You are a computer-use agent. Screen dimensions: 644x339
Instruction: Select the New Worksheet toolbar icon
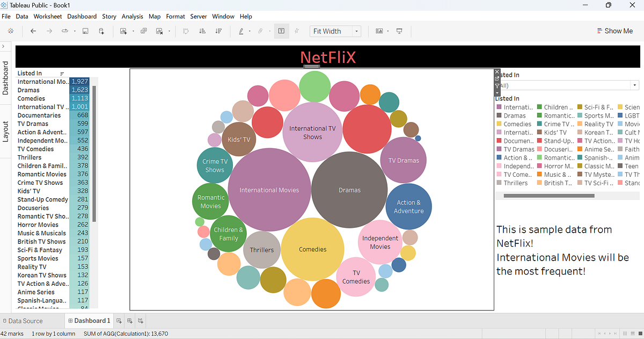(125, 31)
